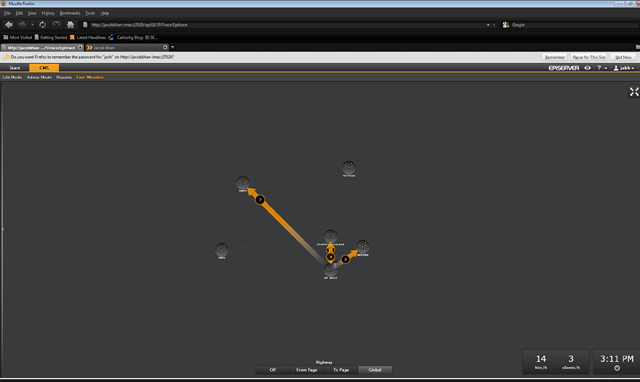Set Highway mode to Off

pos(273,370)
